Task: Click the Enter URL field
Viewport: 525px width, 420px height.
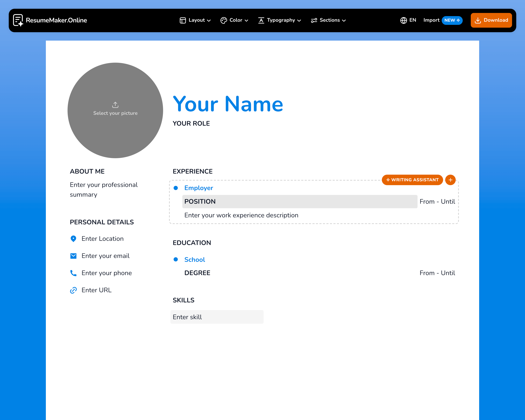Action: [96, 290]
